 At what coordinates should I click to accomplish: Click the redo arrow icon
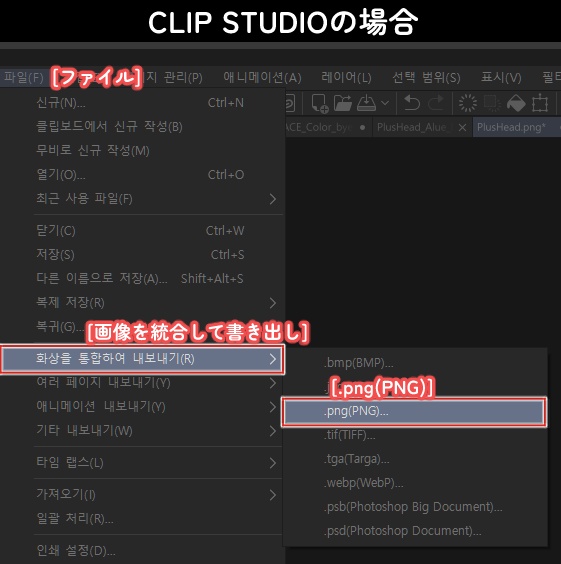click(x=436, y=104)
